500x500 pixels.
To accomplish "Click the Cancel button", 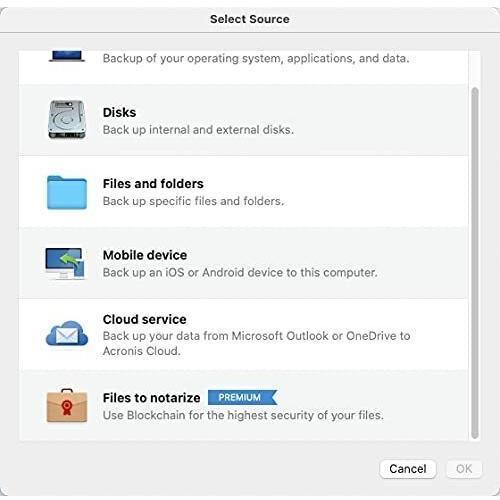I will 408,469.
